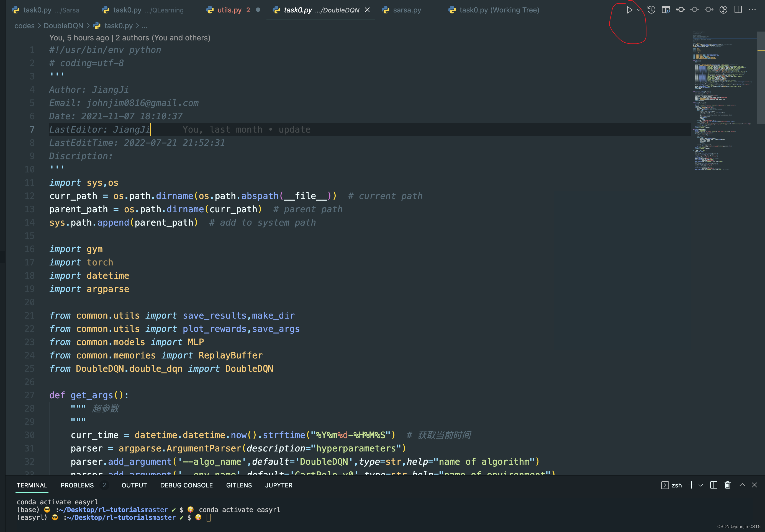765x532 pixels.
Task: Open the JUPYTER panel tab
Action: (x=279, y=485)
